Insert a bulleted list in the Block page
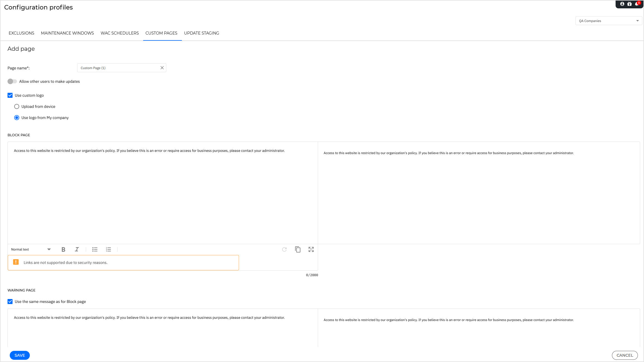This screenshot has height=362, width=644. 95,249
